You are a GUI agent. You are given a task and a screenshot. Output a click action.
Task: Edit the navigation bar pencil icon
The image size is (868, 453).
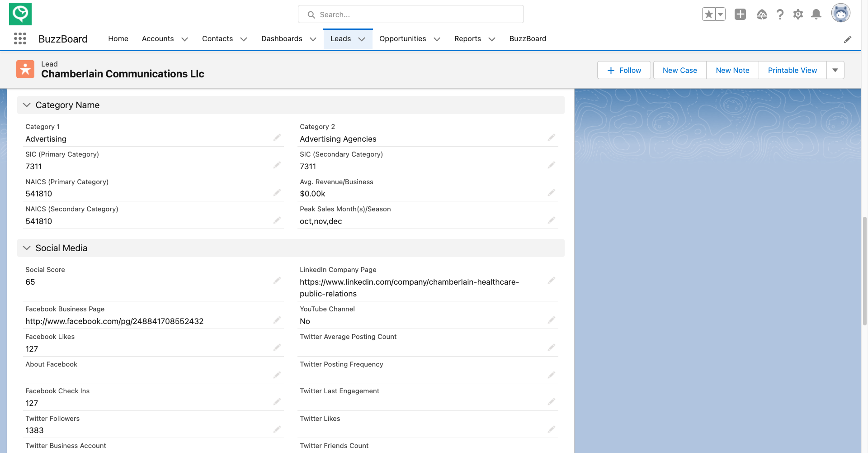(848, 39)
